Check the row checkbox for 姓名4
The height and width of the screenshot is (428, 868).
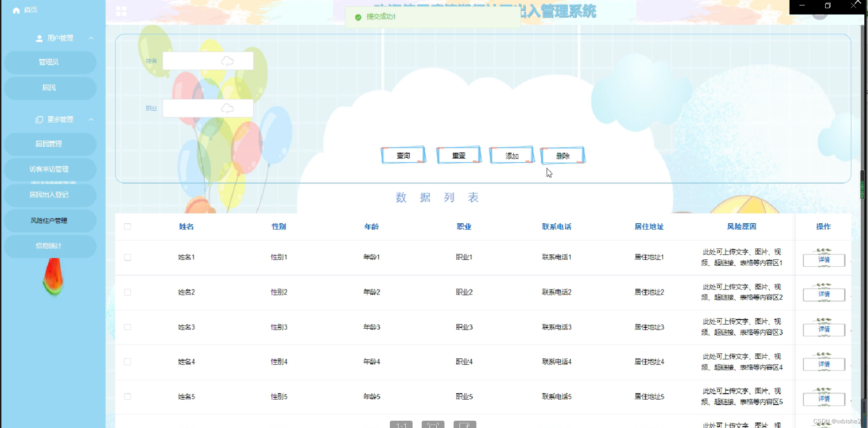[x=128, y=361]
